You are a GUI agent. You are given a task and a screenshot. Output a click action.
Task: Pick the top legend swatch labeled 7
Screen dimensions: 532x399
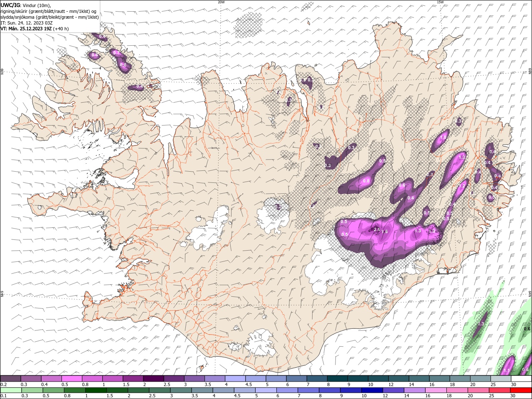click(x=316, y=379)
